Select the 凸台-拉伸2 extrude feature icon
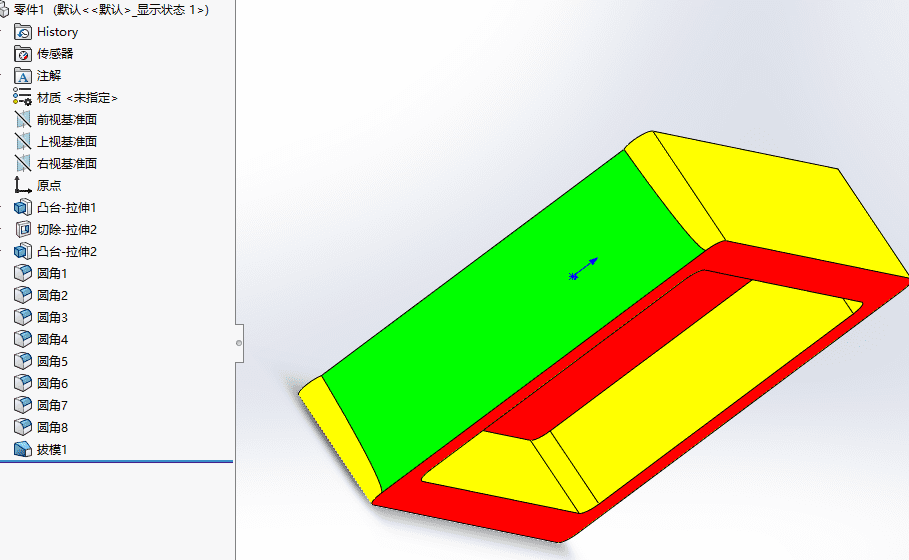Image resolution: width=909 pixels, height=560 pixels. tap(23, 252)
